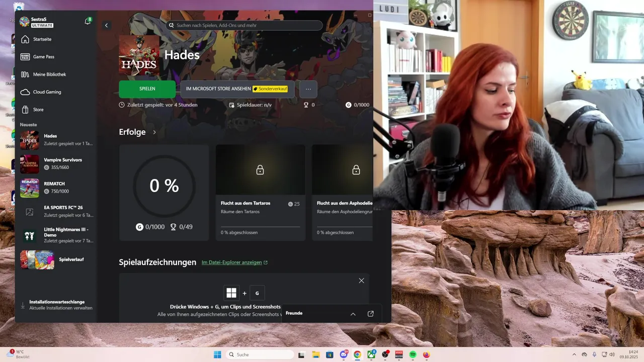Click the 0 % achievements progress card
This screenshot has width=644, height=362.
pyautogui.click(x=164, y=193)
